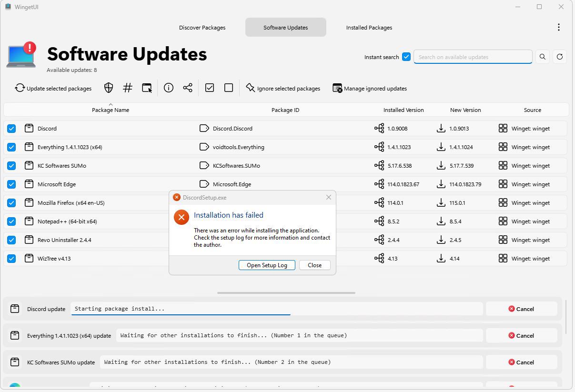Image resolution: width=575 pixels, height=392 pixels.
Task: Open package details info icon
Action: coord(169,88)
